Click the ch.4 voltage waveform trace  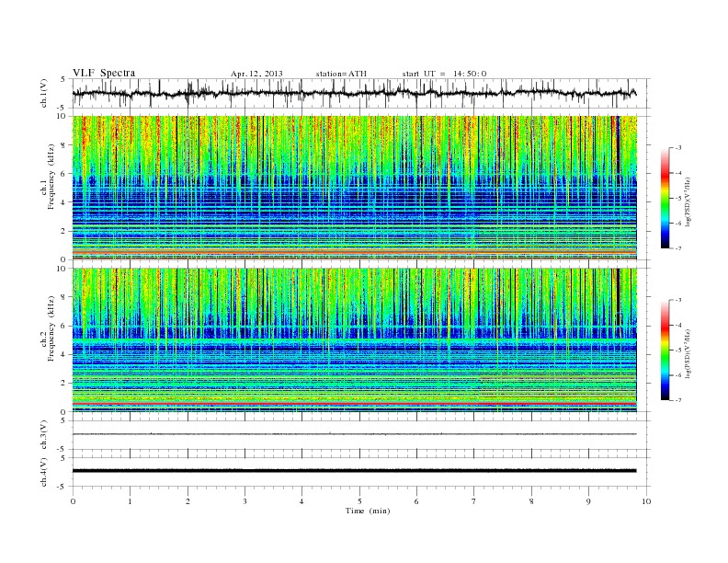point(355,471)
